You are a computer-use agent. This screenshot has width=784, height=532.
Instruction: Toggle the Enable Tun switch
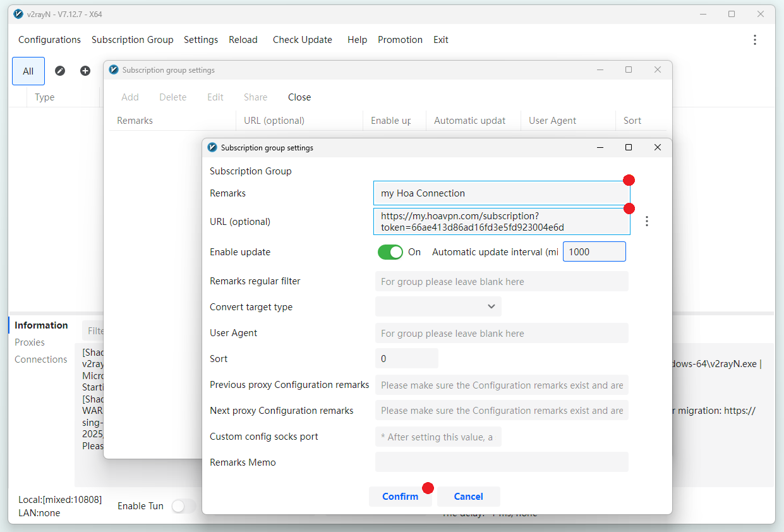point(183,506)
